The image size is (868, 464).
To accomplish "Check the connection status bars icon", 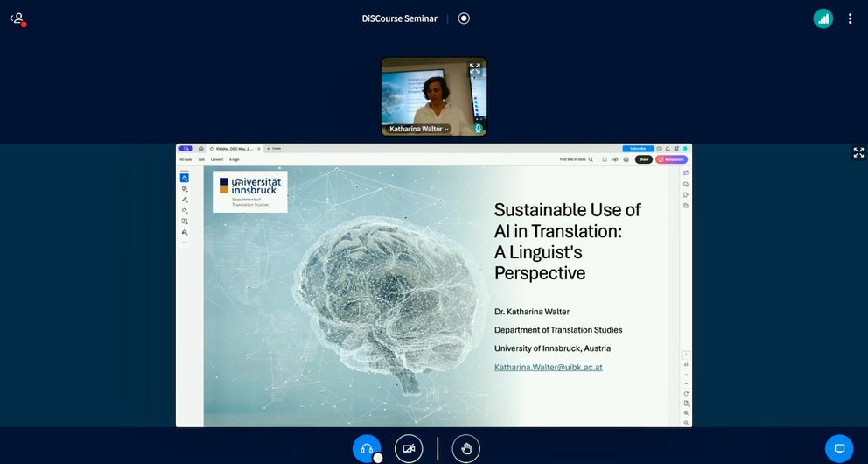I will pyautogui.click(x=822, y=18).
